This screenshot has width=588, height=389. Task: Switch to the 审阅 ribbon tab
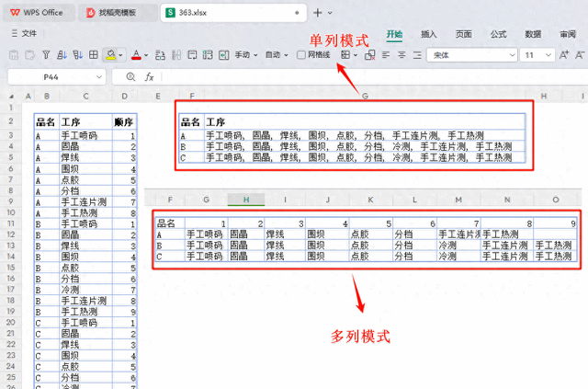click(568, 34)
